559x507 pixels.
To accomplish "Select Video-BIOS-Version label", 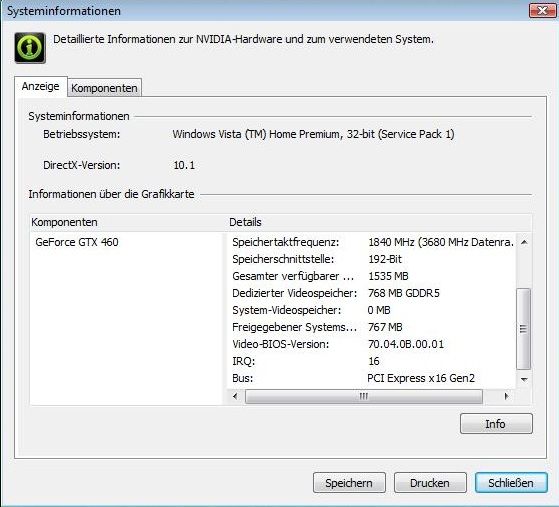I will (x=281, y=344).
